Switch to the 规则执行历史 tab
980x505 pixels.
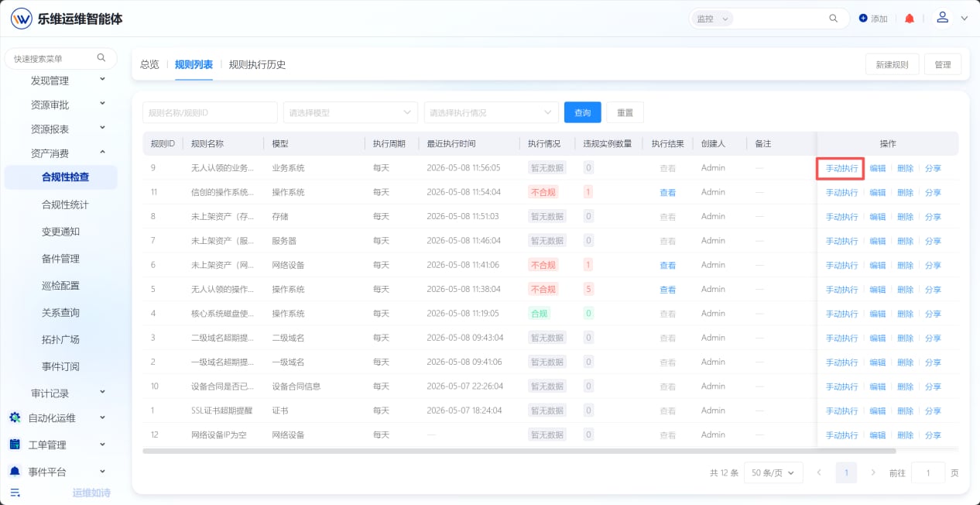(x=257, y=64)
